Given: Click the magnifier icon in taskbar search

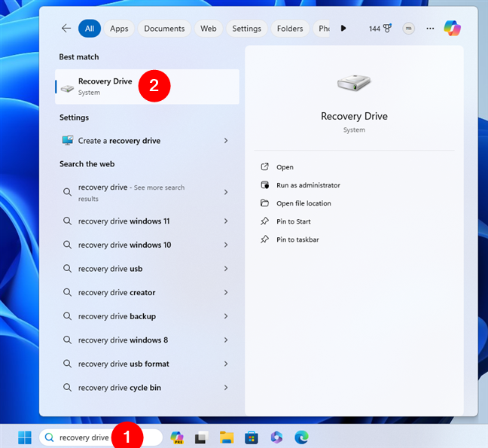Looking at the screenshot, I should point(49,437).
